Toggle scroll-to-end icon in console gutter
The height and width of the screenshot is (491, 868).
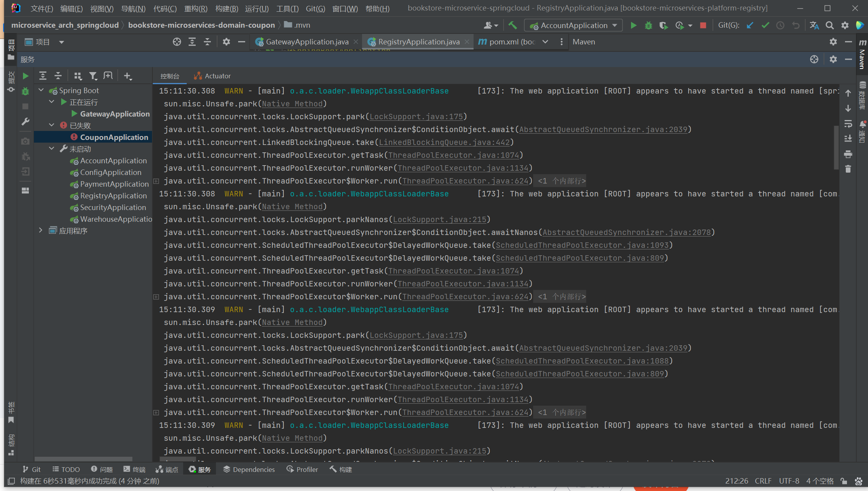pyautogui.click(x=848, y=139)
